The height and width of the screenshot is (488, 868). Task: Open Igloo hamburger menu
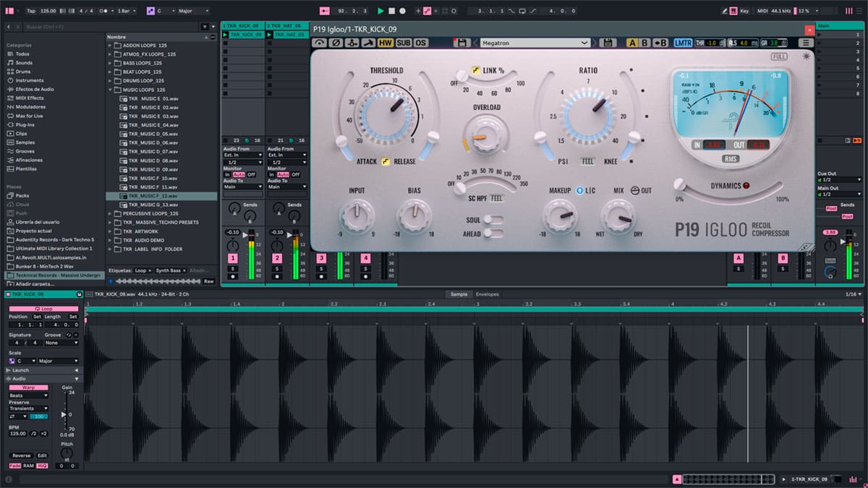806,43
